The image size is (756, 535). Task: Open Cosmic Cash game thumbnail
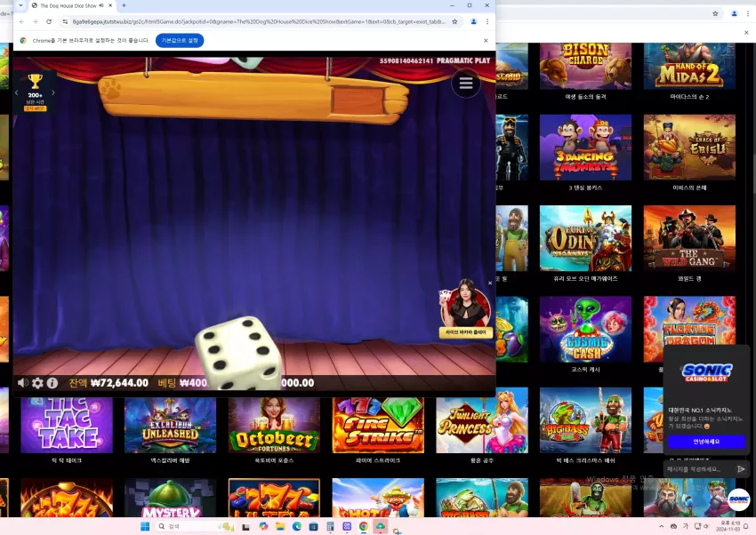point(585,330)
